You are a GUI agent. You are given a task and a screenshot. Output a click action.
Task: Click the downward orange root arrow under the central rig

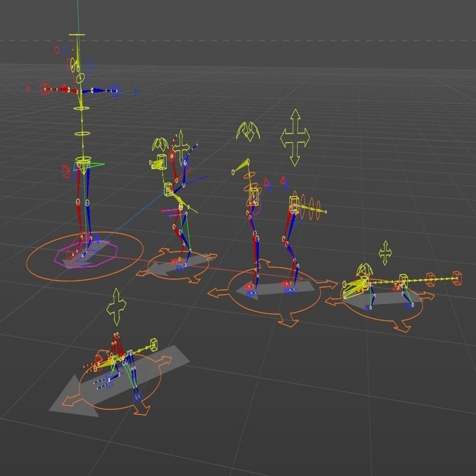[x=288, y=320]
